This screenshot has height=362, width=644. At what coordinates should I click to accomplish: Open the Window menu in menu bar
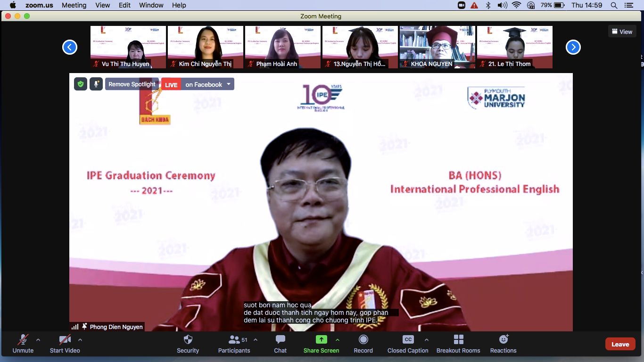click(151, 5)
